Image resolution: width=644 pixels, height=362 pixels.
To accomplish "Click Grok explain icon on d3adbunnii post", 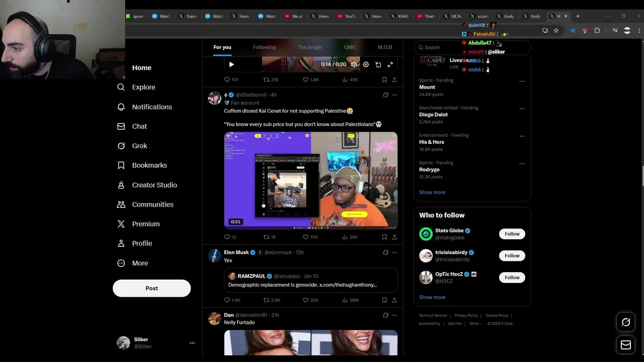I will click(385, 95).
